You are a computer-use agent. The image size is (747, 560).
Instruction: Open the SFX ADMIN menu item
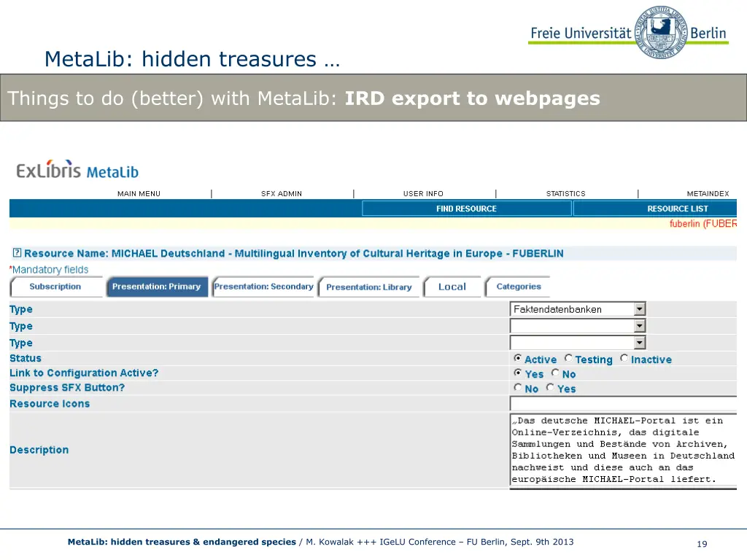[x=281, y=194]
